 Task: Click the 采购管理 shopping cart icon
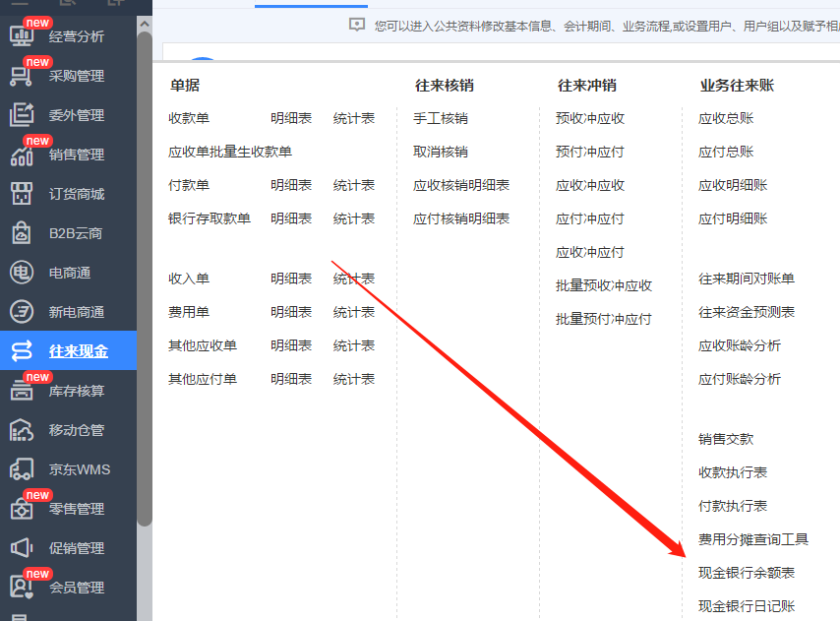[22, 76]
